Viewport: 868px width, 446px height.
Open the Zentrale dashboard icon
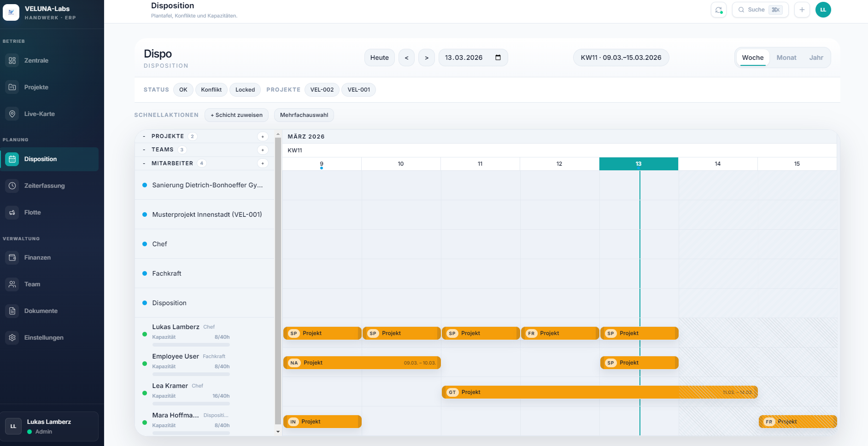pyautogui.click(x=12, y=60)
